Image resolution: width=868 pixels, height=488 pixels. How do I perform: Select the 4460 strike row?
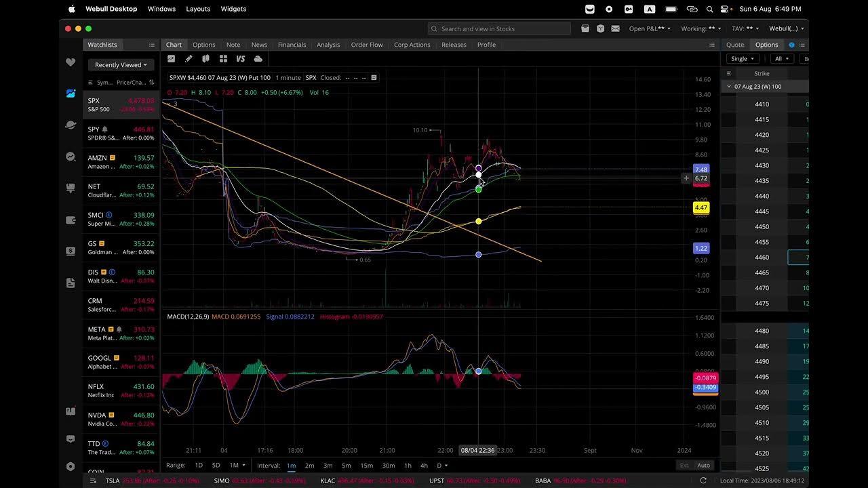coord(764,258)
